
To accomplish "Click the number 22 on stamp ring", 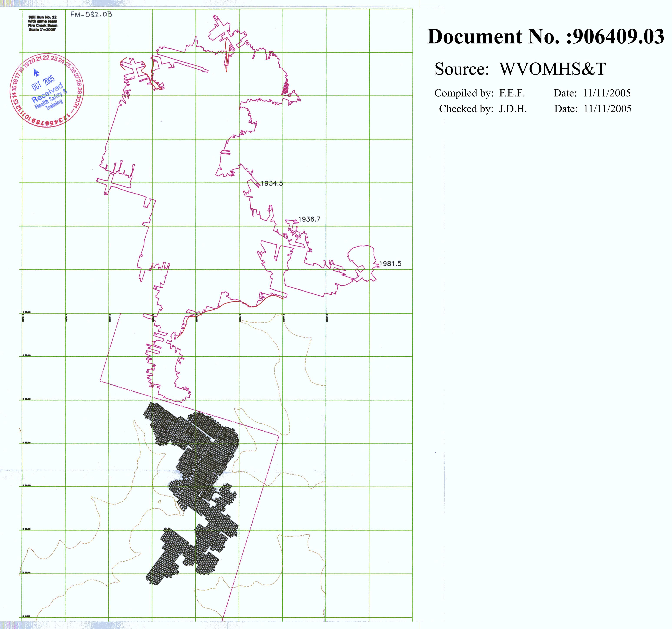I will pyautogui.click(x=46, y=58).
